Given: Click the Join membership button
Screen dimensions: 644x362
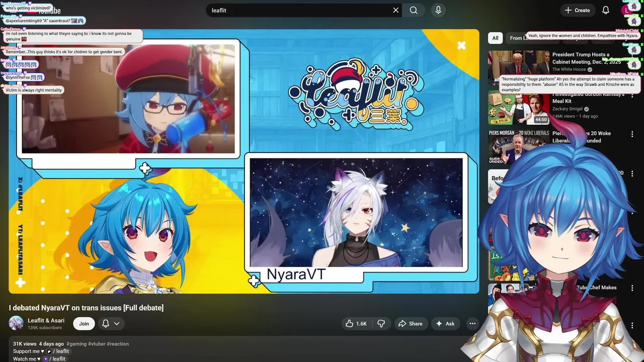Looking at the screenshot, I should tap(84, 323).
